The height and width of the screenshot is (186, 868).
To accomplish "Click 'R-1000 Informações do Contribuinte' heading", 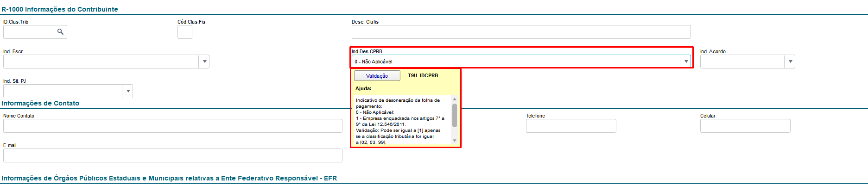I will tap(60, 9).
